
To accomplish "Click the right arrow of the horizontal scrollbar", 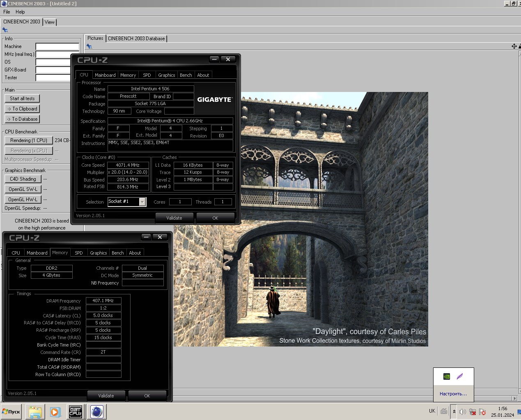I will [515, 398].
